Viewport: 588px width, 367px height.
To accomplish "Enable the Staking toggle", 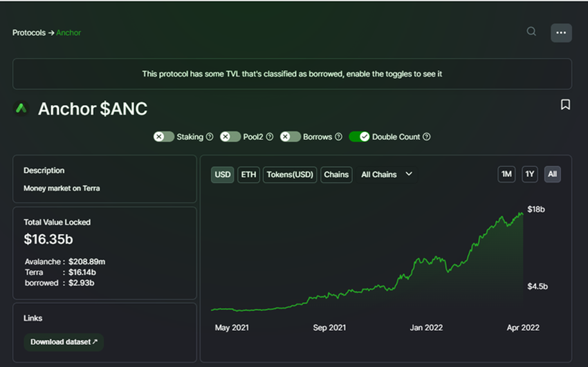I will pyautogui.click(x=163, y=137).
